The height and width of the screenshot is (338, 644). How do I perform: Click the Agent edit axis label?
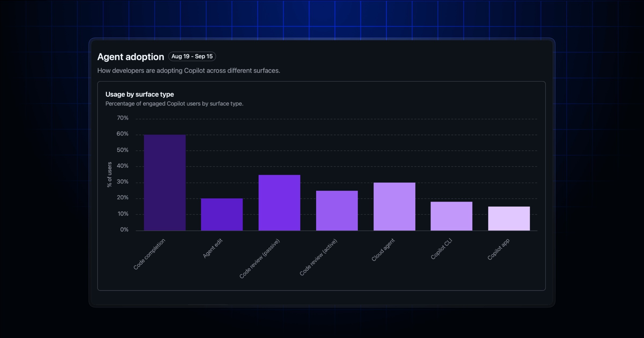[213, 248]
